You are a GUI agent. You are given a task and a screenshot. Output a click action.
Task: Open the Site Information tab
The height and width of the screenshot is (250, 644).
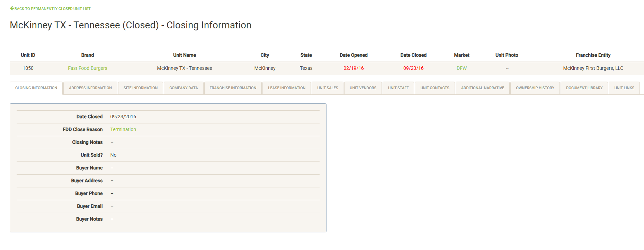coord(141,88)
